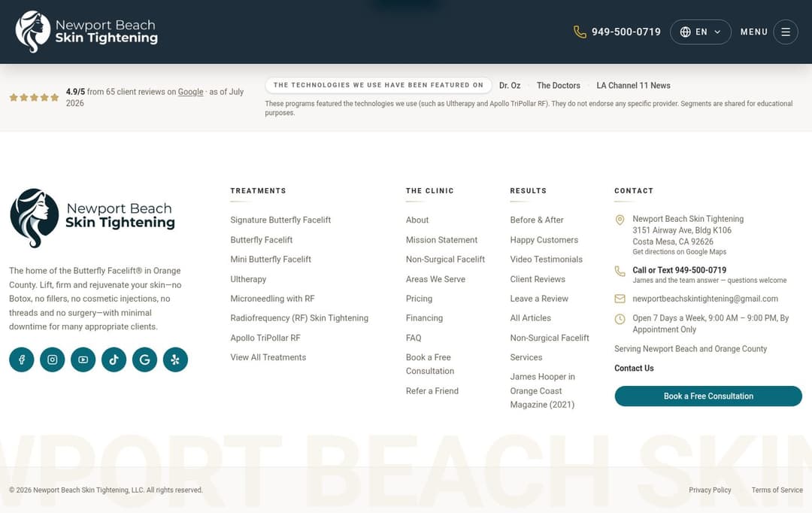This screenshot has width=812, height=513.
Task: Open Happy Customers link
Action: click(x=544, y=240)
